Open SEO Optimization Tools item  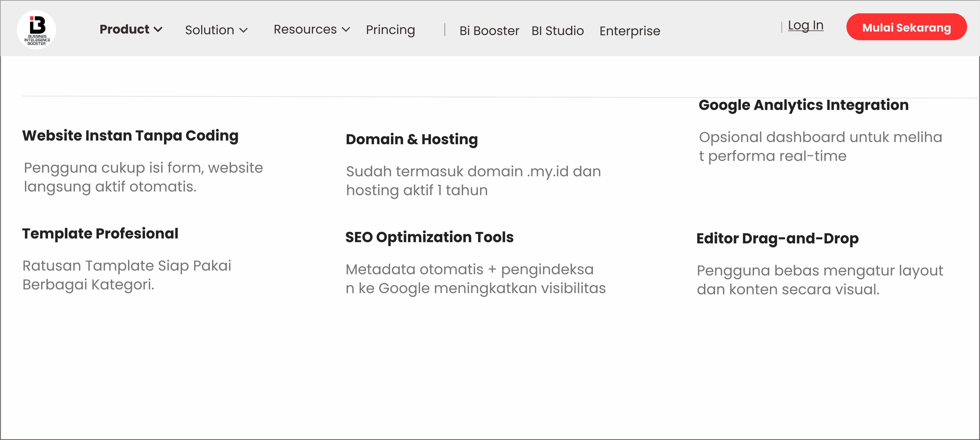coord(429,237)
